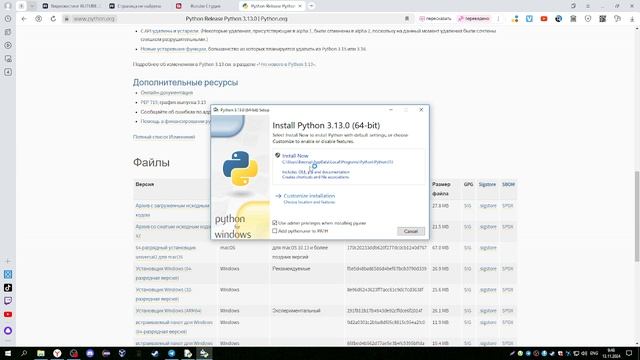Viewport: 640px width, 360px height.
Task: Enable 'Add python.exe to PATH' checkbox
Action: coord(275,231)
